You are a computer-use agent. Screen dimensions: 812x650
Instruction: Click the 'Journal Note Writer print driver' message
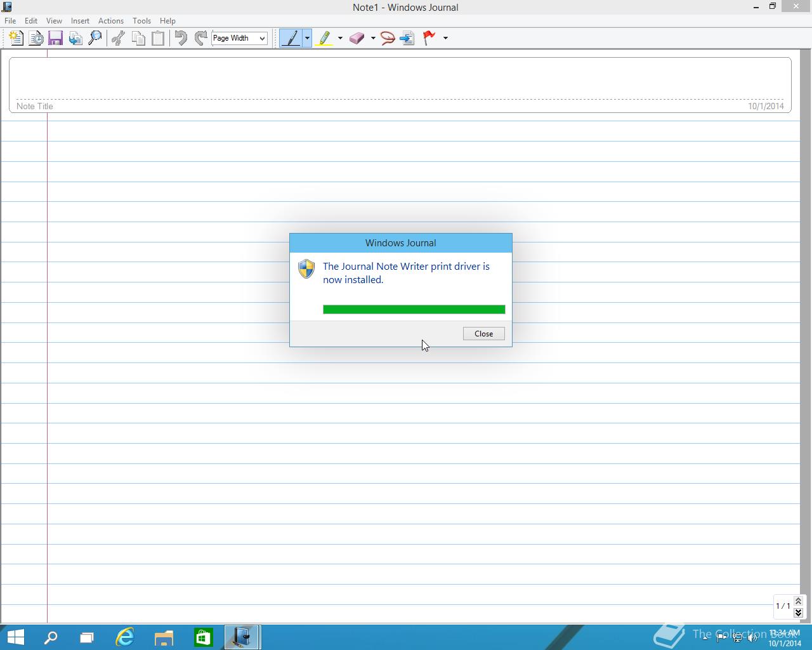point(406,273)
